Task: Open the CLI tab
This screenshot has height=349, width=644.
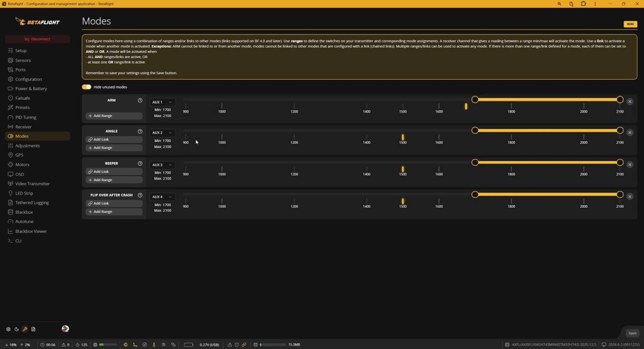Action: [37, 241]
